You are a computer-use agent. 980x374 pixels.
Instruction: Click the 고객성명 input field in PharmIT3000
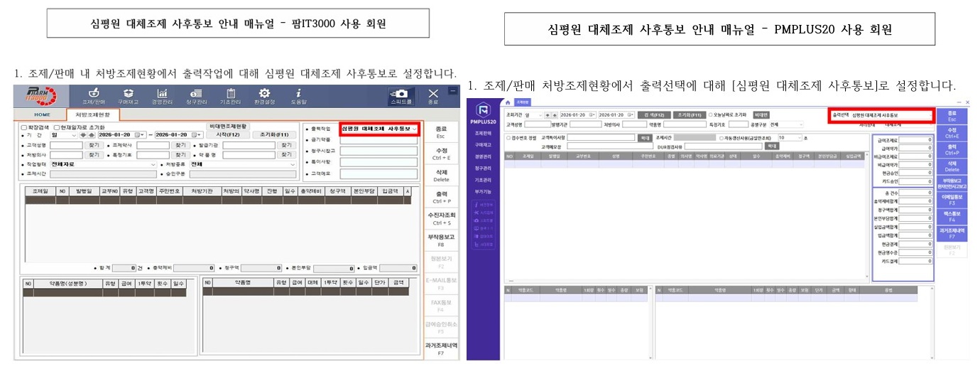point(67,145)
